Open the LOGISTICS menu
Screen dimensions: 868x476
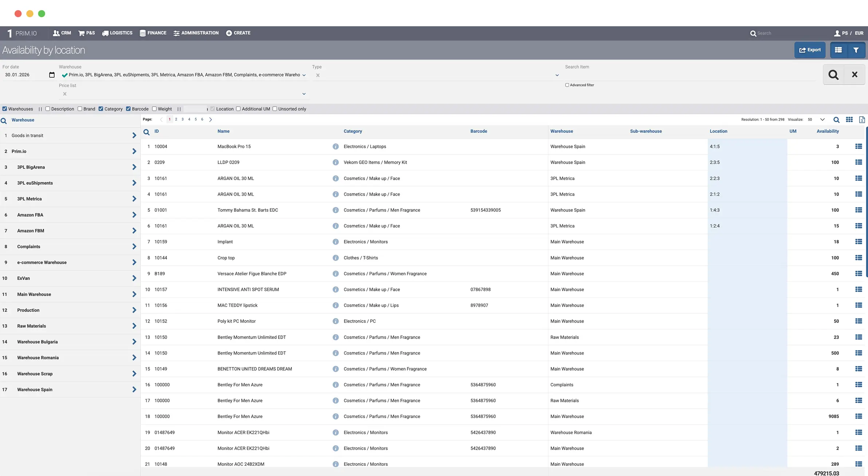117,33
